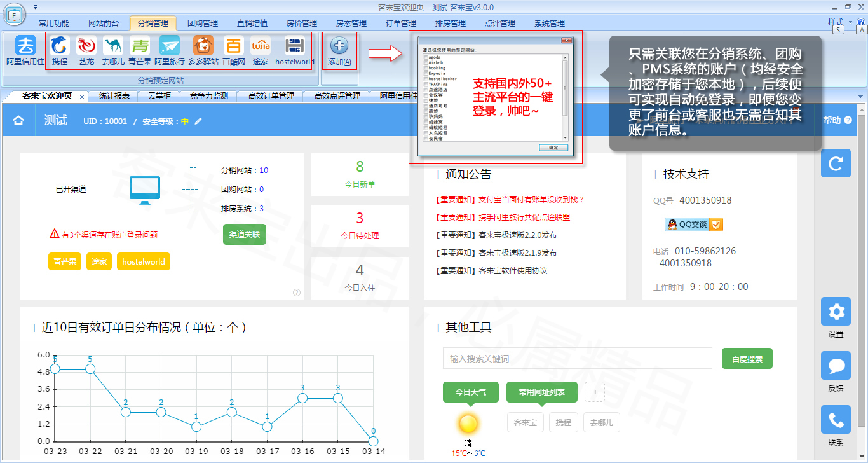This screenshot has height=463, width=868.
Task: Open the 去哪儿 quick link under tools
Action: pos(602,422)
